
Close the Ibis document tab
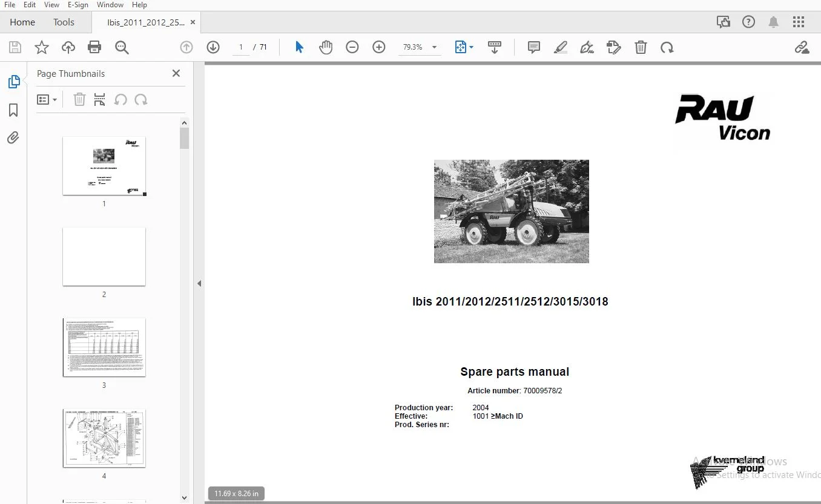[193, 22]
